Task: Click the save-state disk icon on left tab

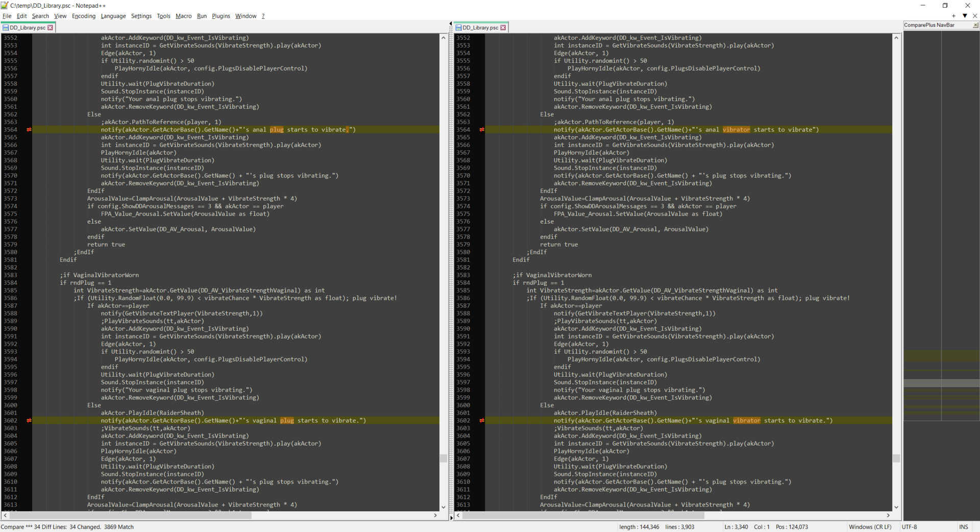Action: (x=6, y=28)
